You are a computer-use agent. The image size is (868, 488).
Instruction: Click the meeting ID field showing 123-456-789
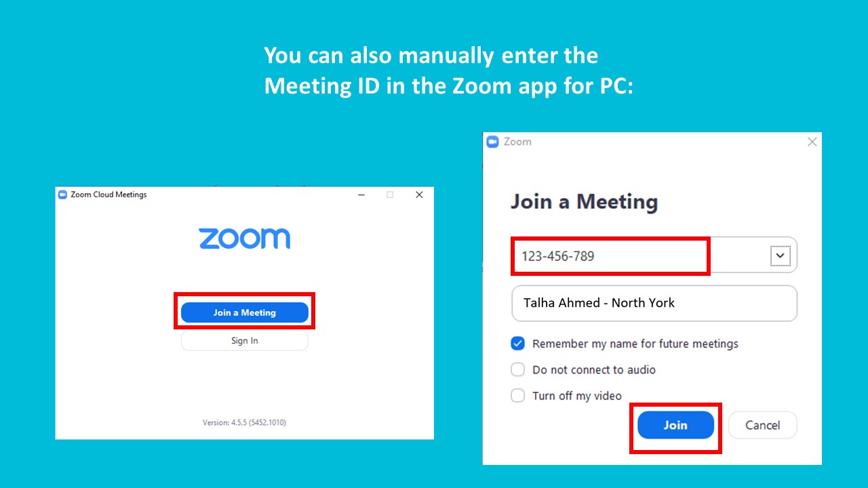pos(654,256)
